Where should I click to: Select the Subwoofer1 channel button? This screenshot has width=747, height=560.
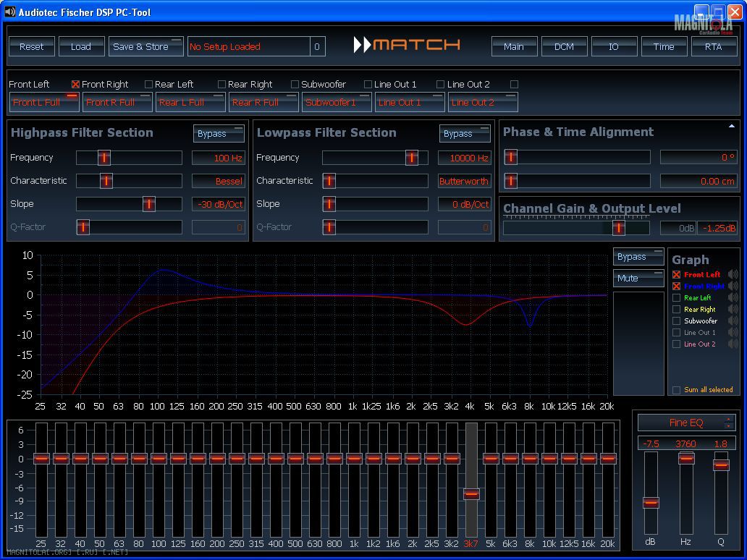tap(337, 103)
